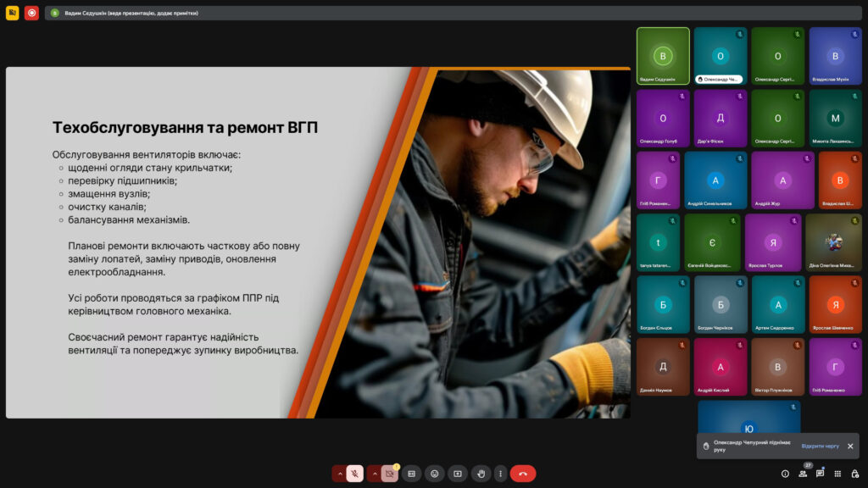868x488 pixels.
Task: Select Даниїл Наумов's tile
Action: point(663,367)
